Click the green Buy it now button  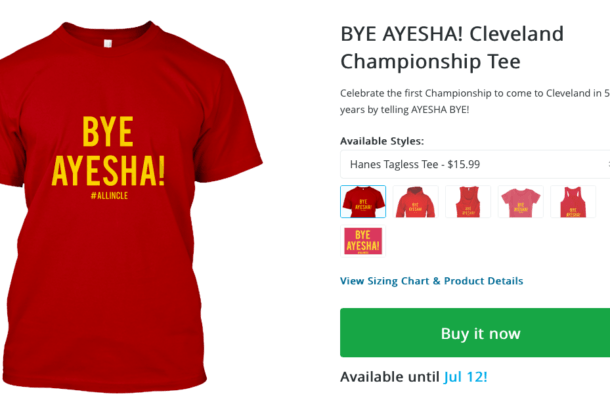[475, 333]
